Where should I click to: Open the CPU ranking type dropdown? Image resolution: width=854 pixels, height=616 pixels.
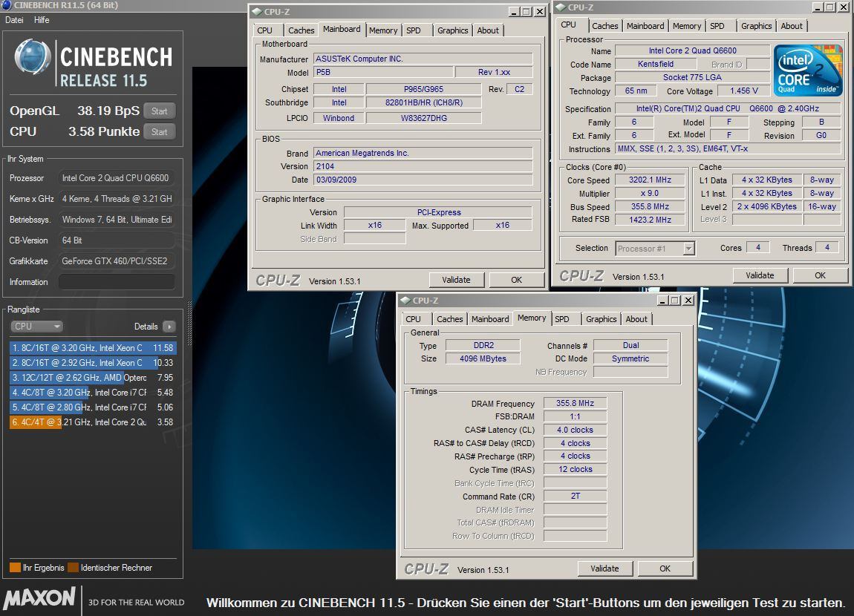tap(36, 327)
